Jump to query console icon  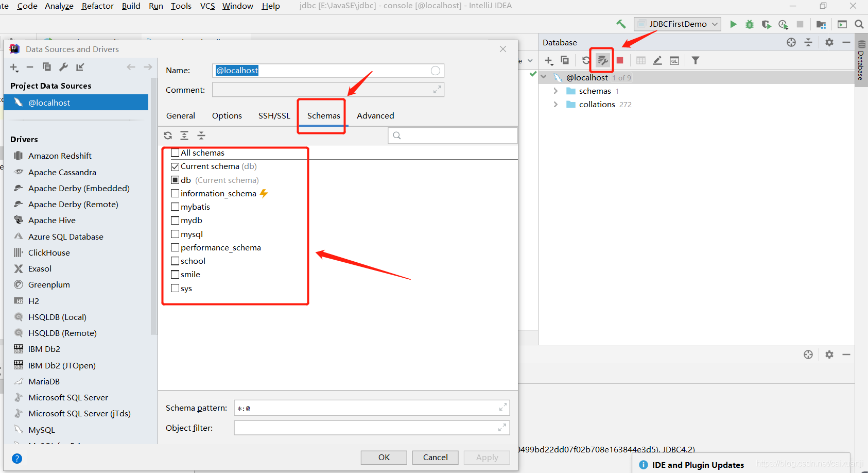point(674,61)
